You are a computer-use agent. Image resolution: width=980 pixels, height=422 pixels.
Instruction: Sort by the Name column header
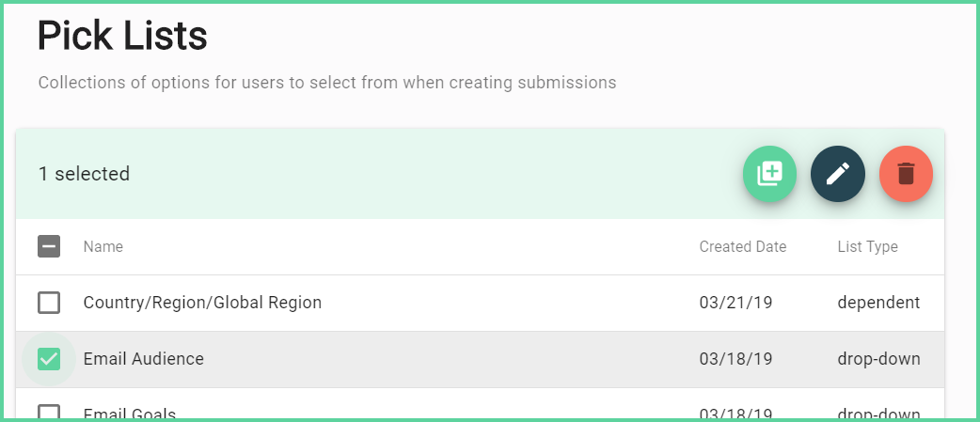point(103,246)
